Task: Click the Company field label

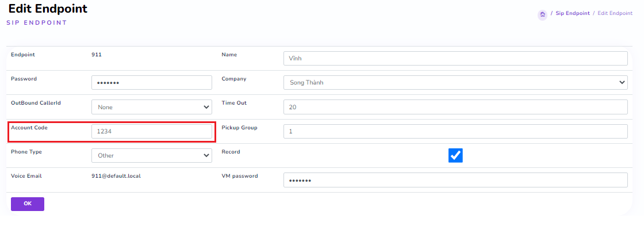Action: [x=233, y=79]
